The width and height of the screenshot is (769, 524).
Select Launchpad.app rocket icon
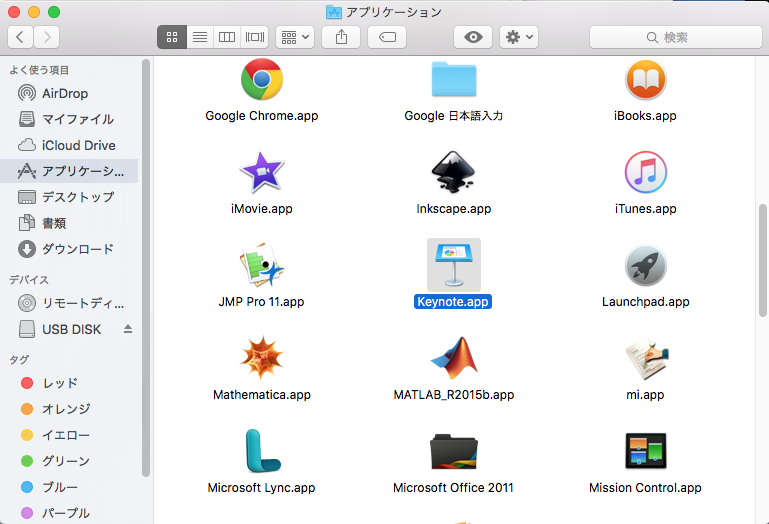(x=645, y=265)
